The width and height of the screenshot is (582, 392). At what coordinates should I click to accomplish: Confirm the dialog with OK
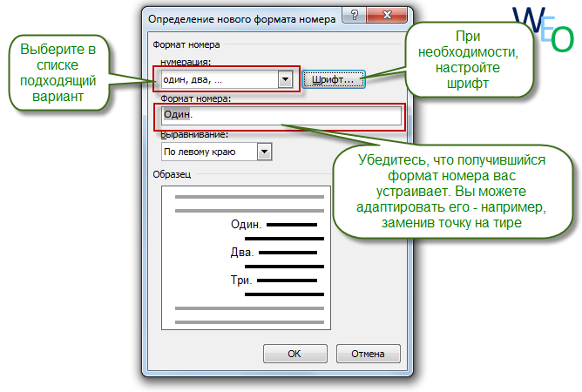(294, 354)
